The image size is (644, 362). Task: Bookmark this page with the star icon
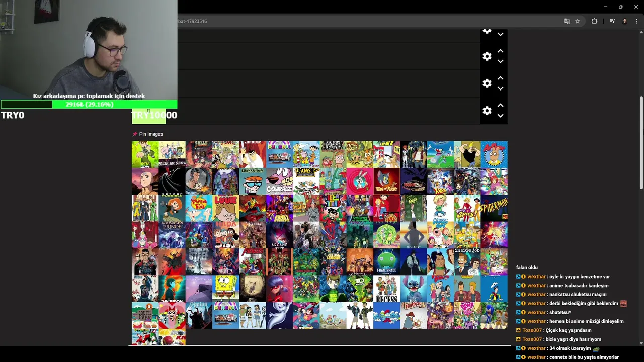[x=578, y=21]
